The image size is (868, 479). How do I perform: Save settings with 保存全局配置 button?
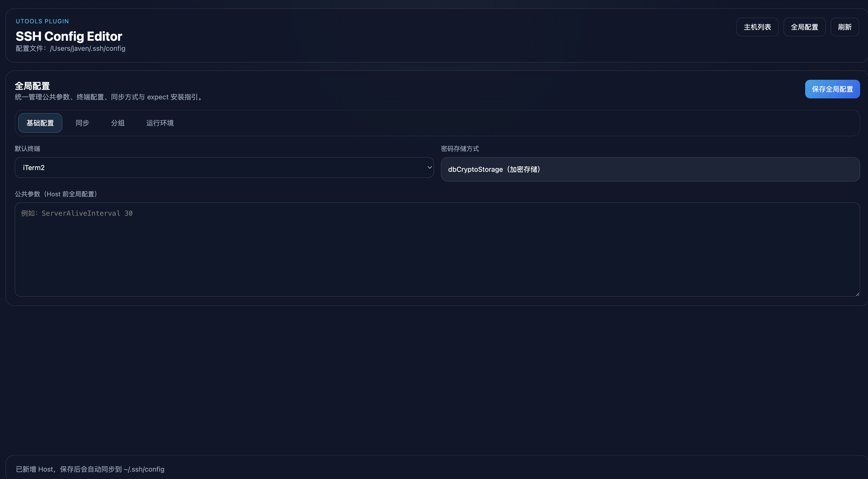tap(832, 89)
